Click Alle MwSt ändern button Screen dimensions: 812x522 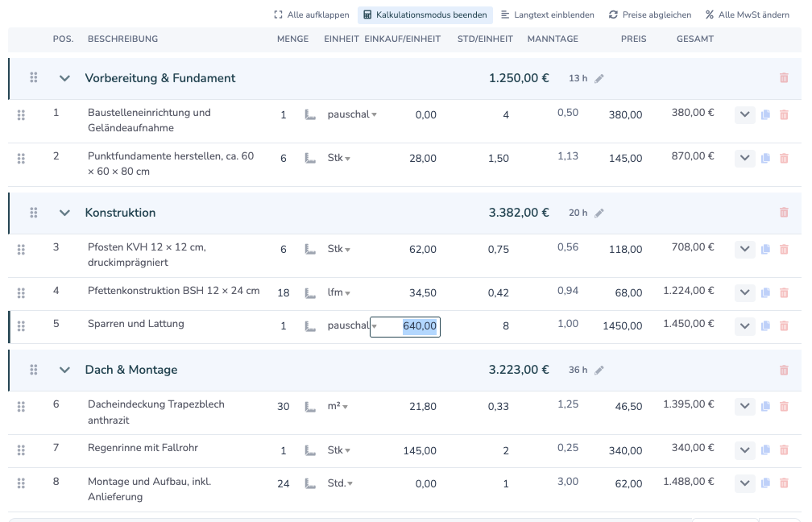coord(748,15)
